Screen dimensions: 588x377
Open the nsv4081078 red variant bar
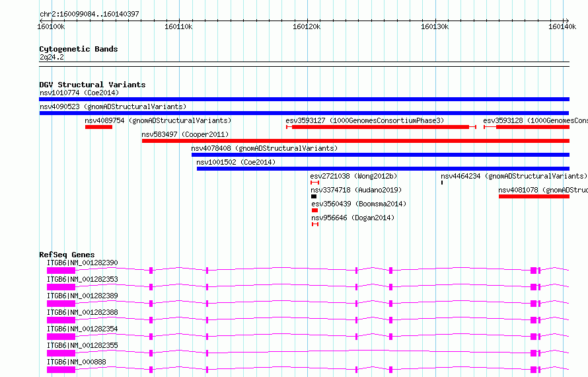pos(534,196)
